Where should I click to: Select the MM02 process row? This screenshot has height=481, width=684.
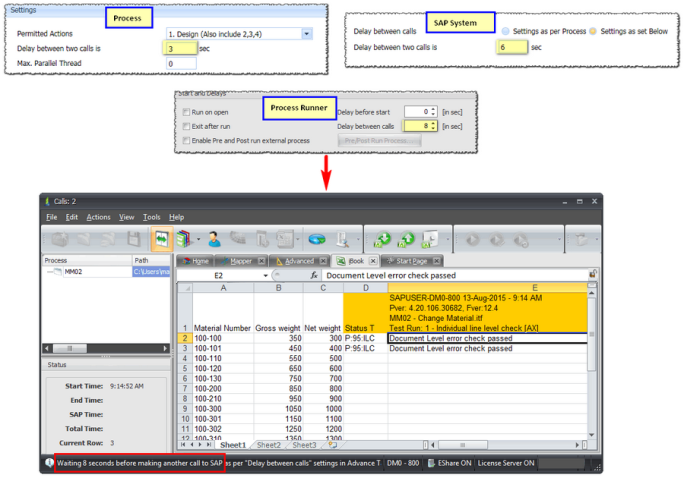106,272
